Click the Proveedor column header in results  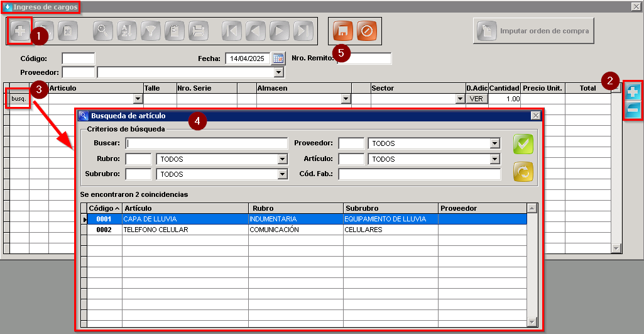click(482, 208)
